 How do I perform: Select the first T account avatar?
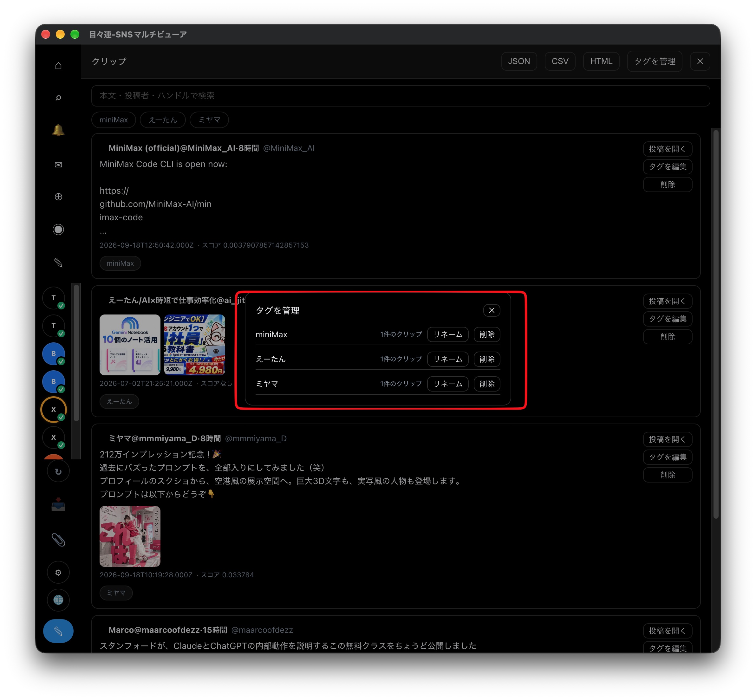point(53,298)
